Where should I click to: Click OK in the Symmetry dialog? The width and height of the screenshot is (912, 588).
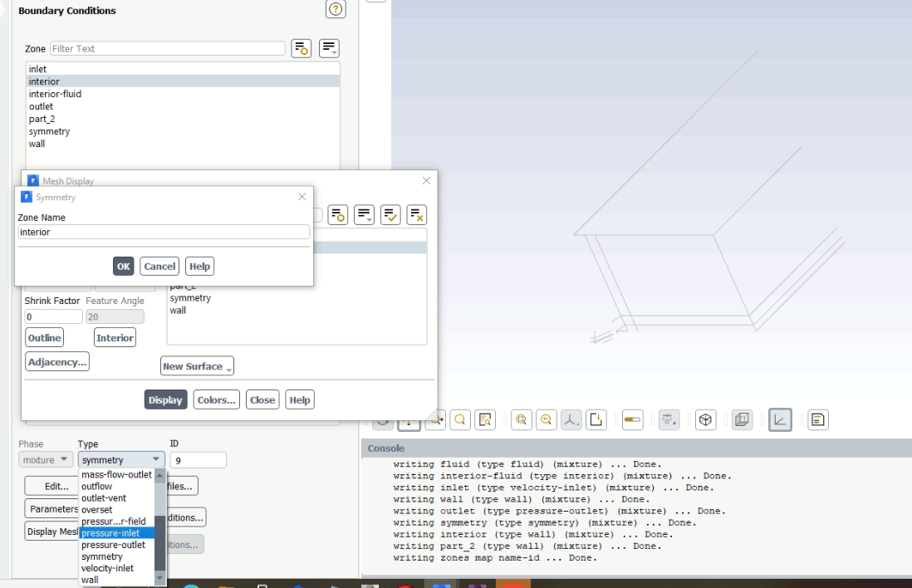pyautogui.click(x=123, y=267)
